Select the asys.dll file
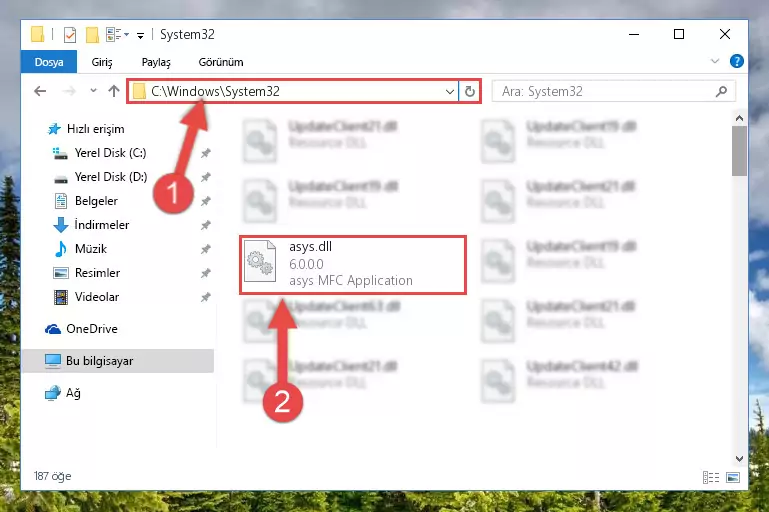 [x=353, y=265]
